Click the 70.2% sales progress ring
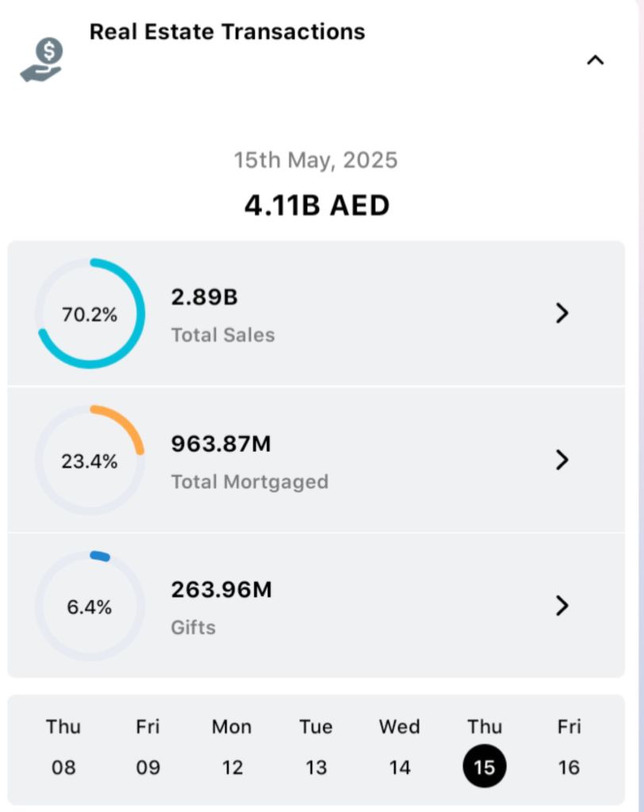This screenshot has height=812, width=644. (x=90, y=314)
